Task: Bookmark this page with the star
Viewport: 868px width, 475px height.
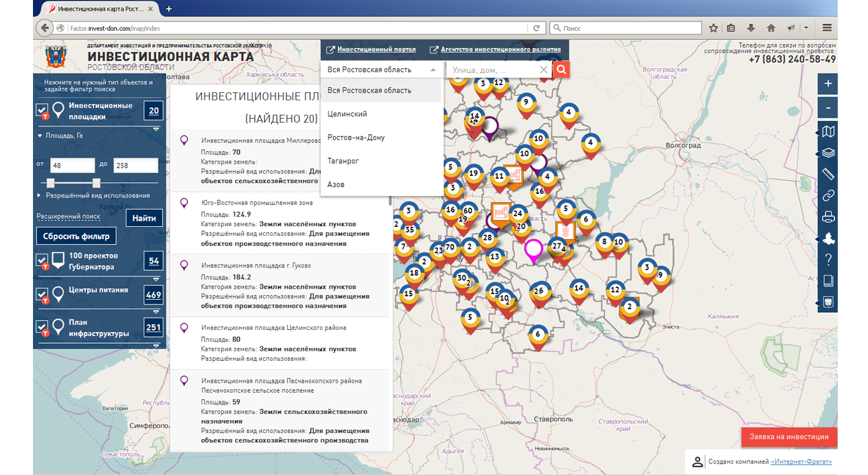Action: pyautogui.click(x=713, y=28)
